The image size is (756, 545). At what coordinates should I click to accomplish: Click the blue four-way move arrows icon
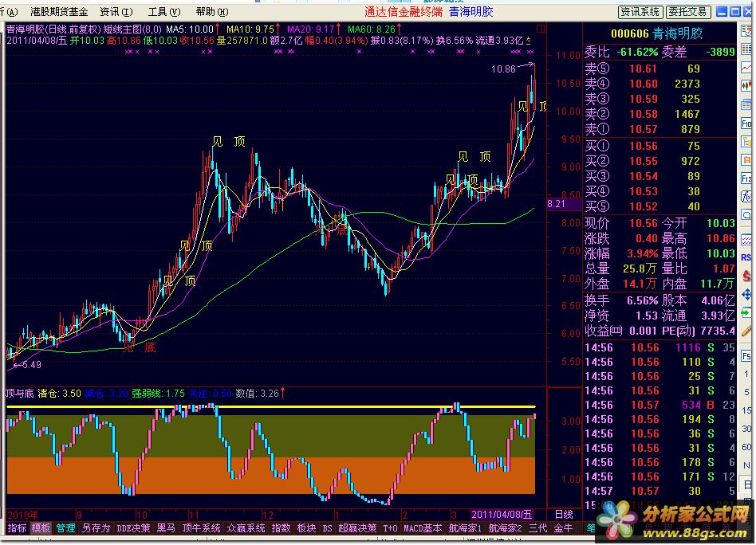[746, 295]
